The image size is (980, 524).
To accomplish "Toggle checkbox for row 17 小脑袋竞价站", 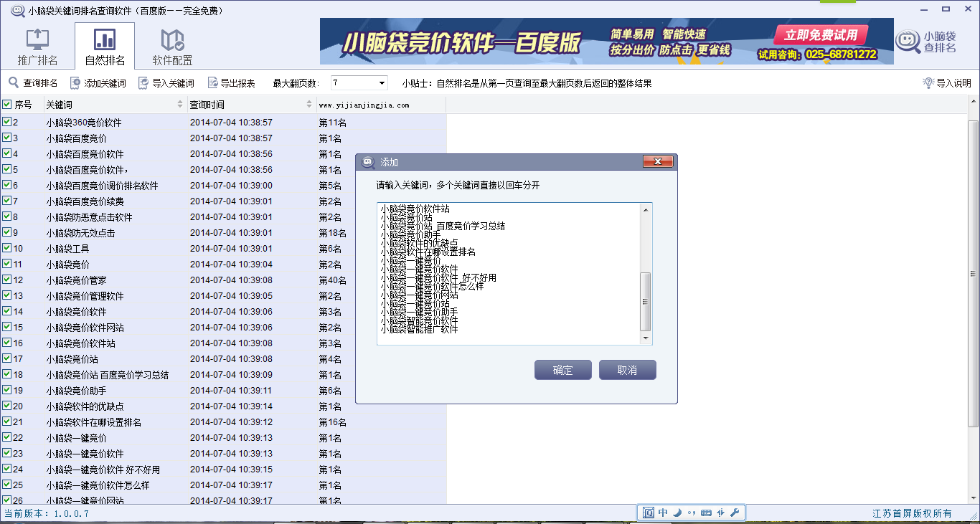I will tap(7, 358).
